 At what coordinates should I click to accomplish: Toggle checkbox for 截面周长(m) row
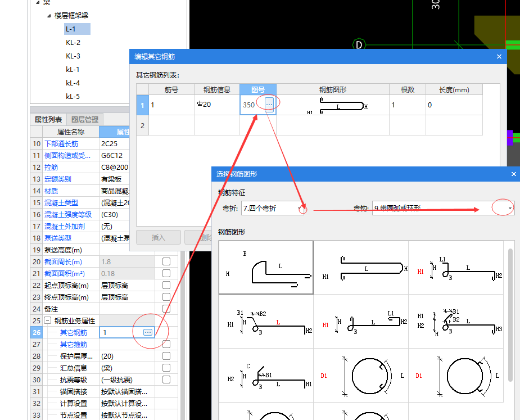[166, 261]
